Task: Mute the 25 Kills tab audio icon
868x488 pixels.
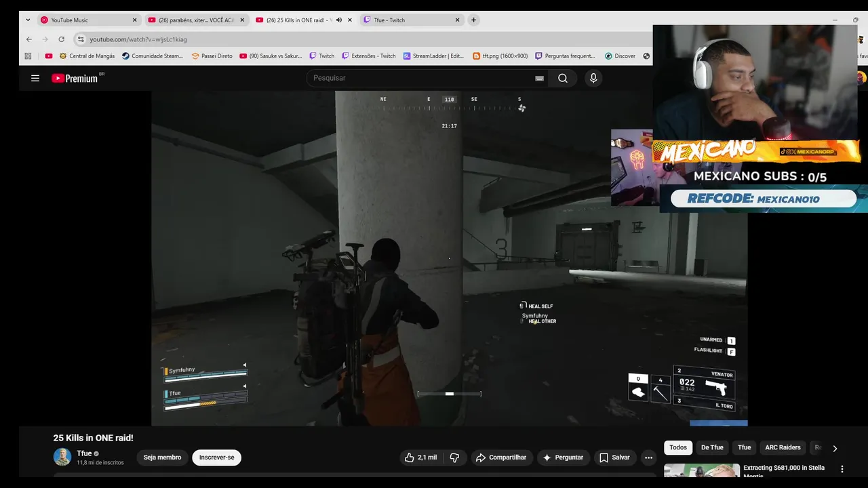Action: tap(339, 20)
